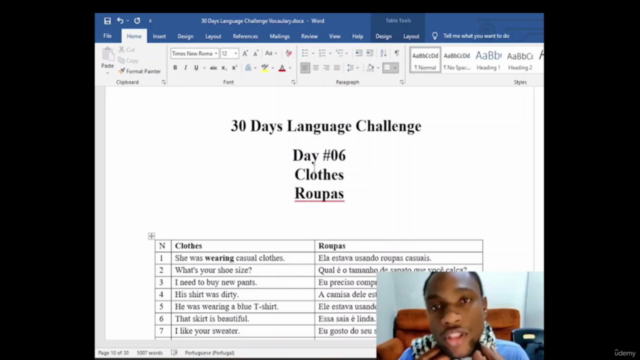Click the Cut scissors icon
This screenshot has width=640, height=360.
[x=122, y=49]
